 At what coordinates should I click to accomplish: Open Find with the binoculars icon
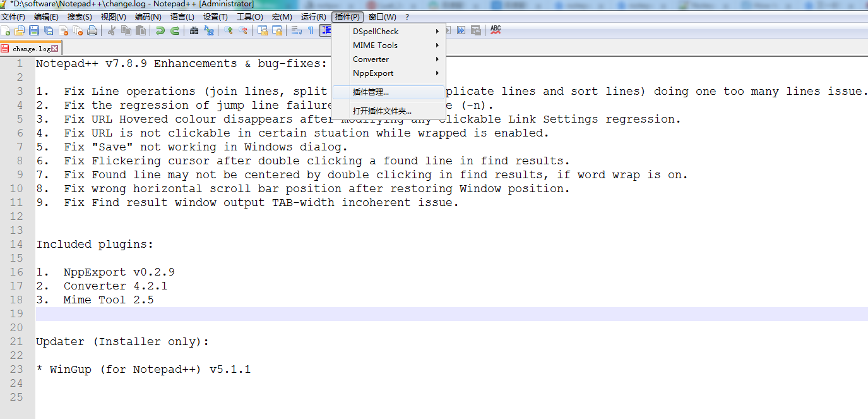pos(194,30)
